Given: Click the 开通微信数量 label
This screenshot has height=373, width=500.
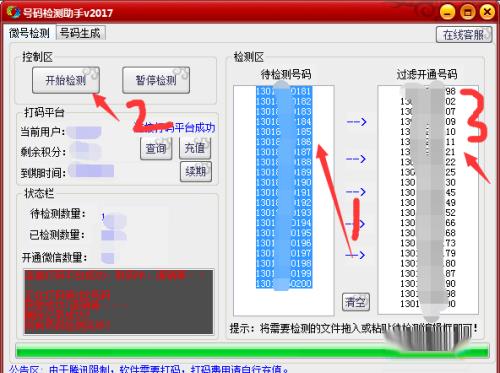Looking at the screenshot, I should (54, 258).
